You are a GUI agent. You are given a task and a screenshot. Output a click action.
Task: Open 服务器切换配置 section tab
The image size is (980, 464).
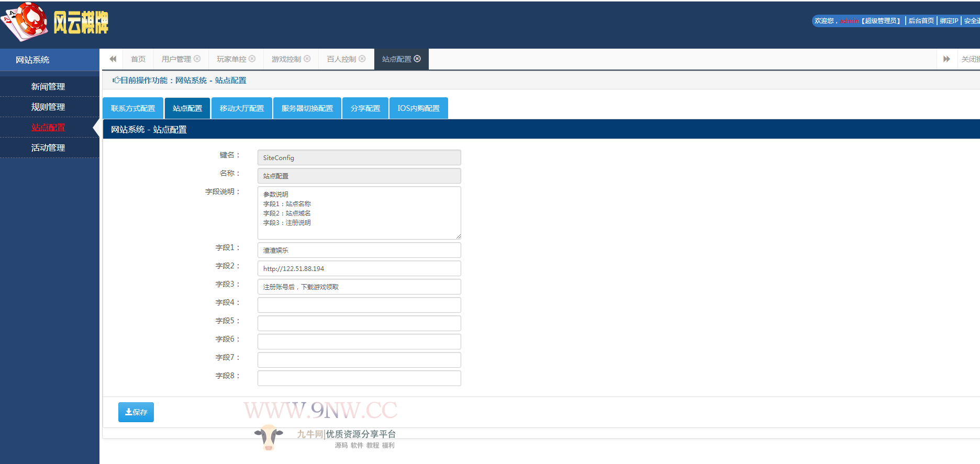click(307, 108)
